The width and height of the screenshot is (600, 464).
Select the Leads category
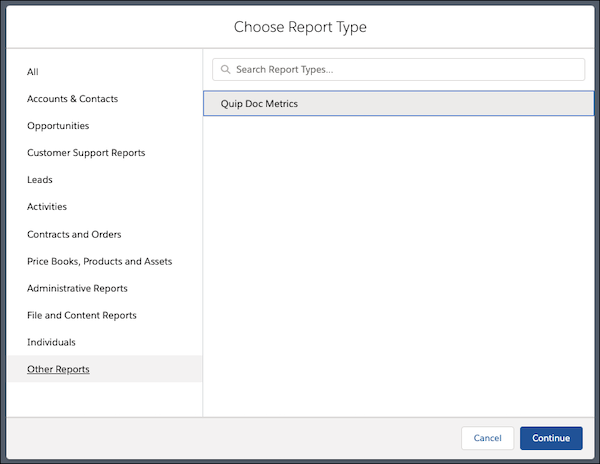click(x=40, y=180)
